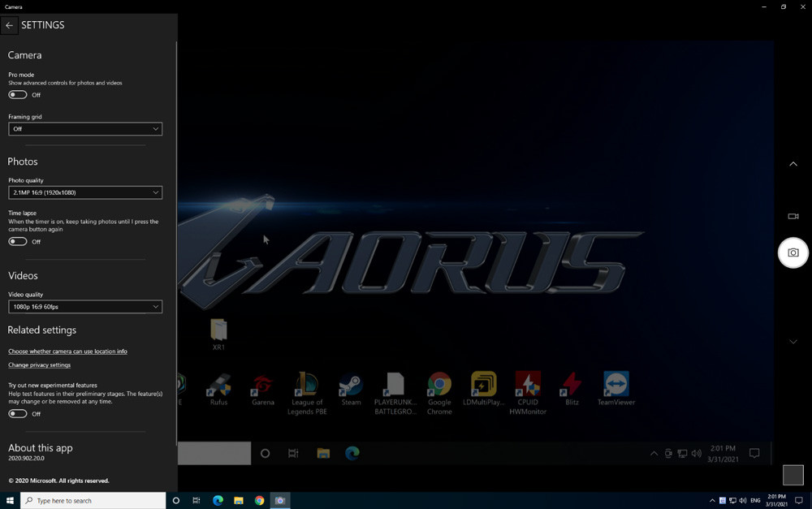Open the Photo quality dropdown

[x=85, y=192]
